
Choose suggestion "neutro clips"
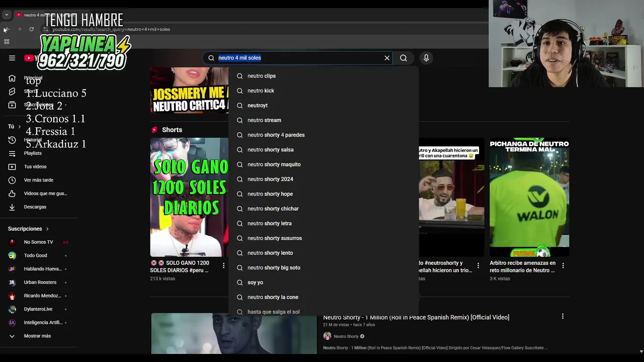click(324, 76)
